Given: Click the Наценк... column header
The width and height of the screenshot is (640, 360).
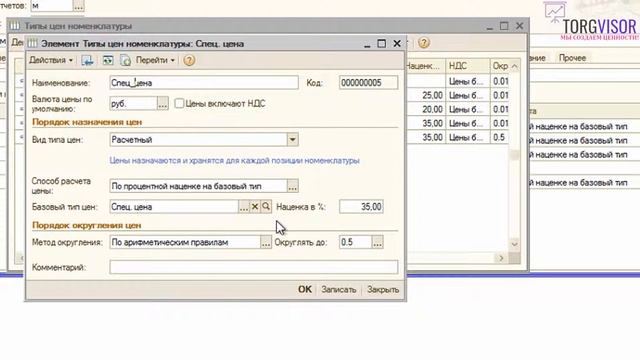Looking at the screenshot, I should pos(425,66).
